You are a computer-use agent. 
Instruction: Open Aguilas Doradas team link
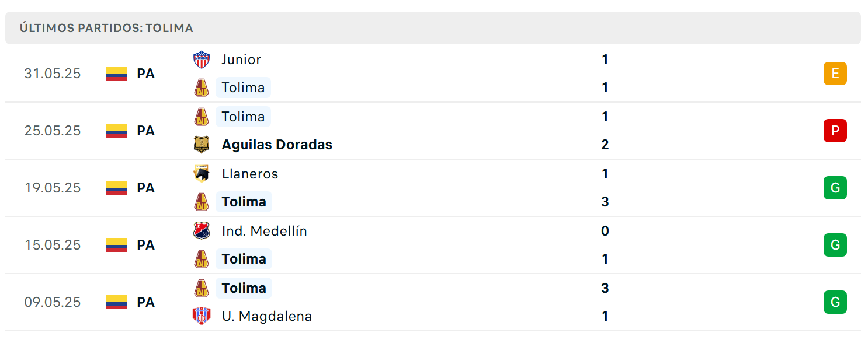point(277,145)
